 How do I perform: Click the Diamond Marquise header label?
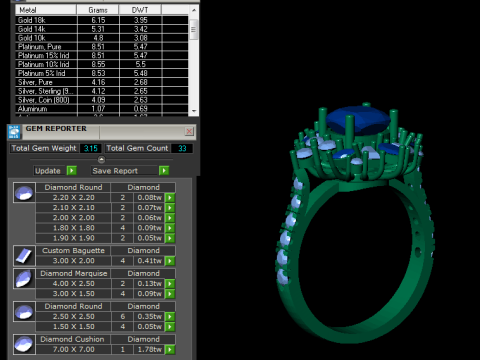tap(73, 273)
